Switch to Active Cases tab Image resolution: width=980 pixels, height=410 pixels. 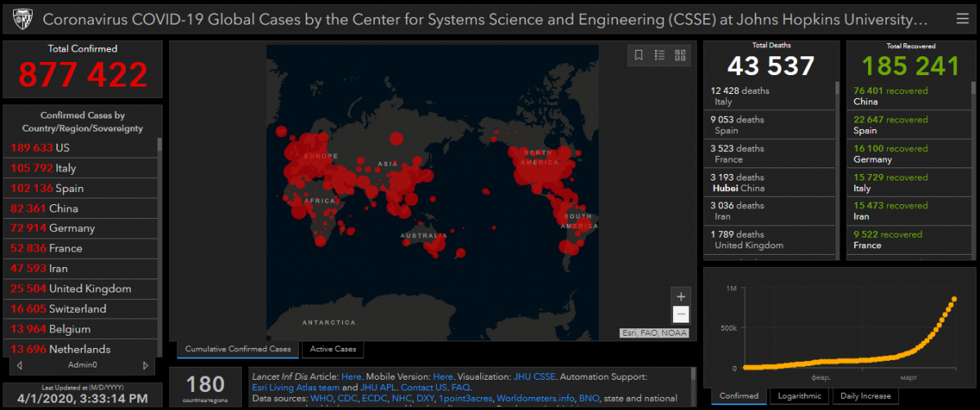click(333, 349)
